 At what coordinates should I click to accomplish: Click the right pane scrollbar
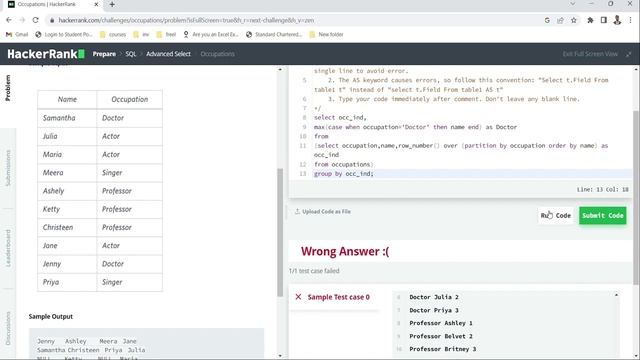pos(636,198)
